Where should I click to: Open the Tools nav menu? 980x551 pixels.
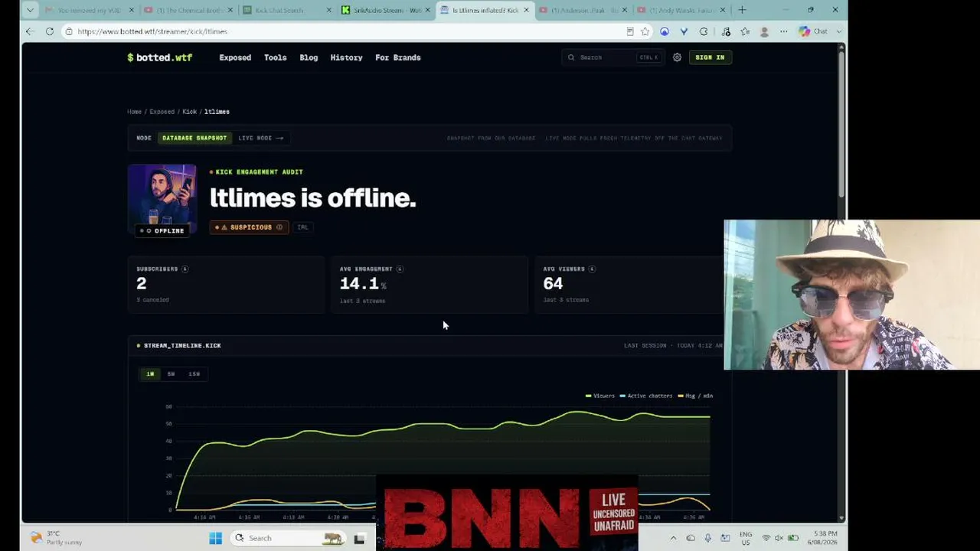point(275,57)
